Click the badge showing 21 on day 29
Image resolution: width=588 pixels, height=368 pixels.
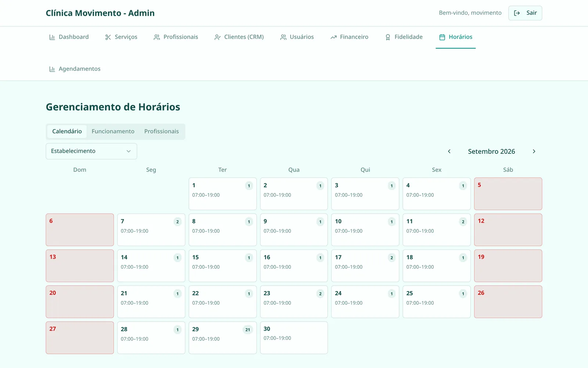(248, 330)
